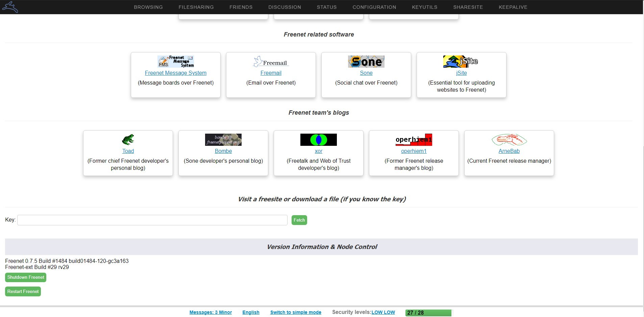644x317 pixels.
Task: Click the green Toad frog icon
Action: 128,139
